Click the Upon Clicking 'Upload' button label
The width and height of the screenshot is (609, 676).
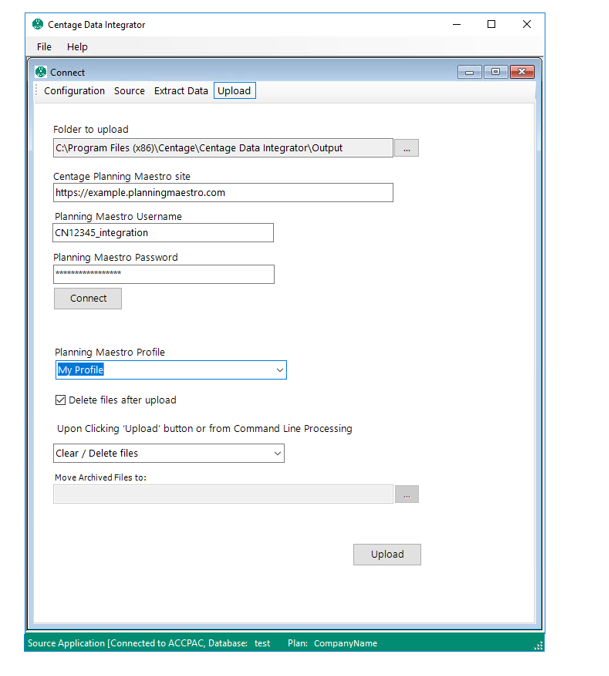(x=205, y=429)
